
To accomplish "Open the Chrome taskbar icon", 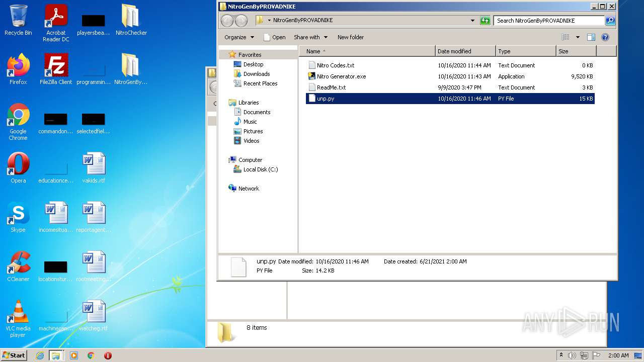I will [x=91, y=355].
